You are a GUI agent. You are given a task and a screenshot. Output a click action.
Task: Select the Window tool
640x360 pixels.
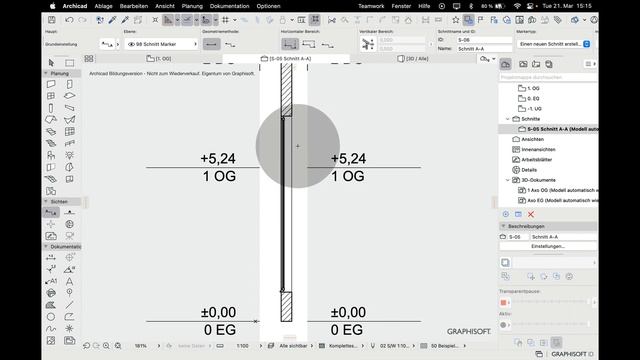[x=51, y=96]
